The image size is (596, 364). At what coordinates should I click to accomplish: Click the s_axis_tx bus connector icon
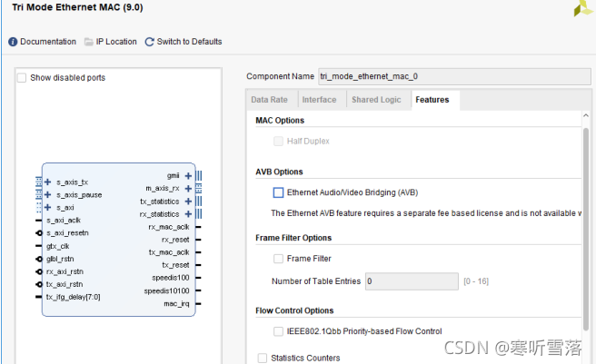pyautogui.click(x=38, y=182)
